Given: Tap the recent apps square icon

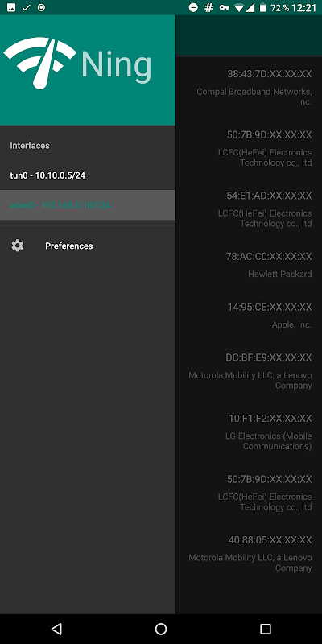Looking at the screenshot, I should click(x=266, y=629).
